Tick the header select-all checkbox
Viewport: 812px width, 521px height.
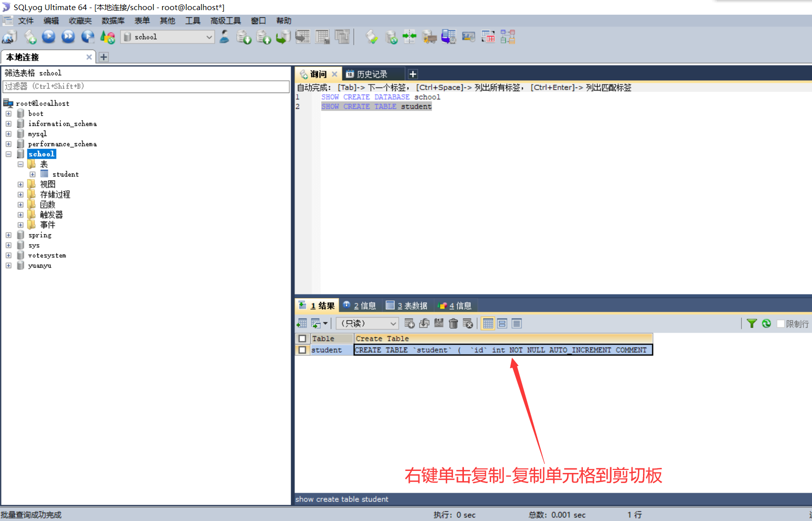point(303,338)
